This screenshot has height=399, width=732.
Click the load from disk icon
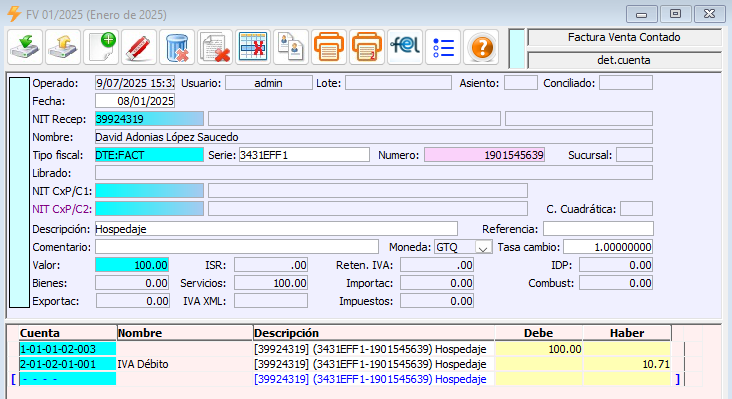63,47
